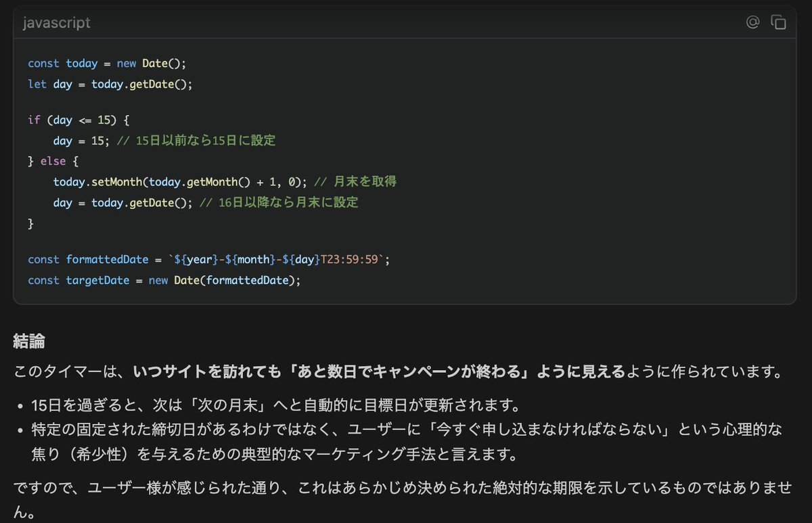
Task: Click the 'const formattedDate' code line
Action: click(x=209, y=259)
